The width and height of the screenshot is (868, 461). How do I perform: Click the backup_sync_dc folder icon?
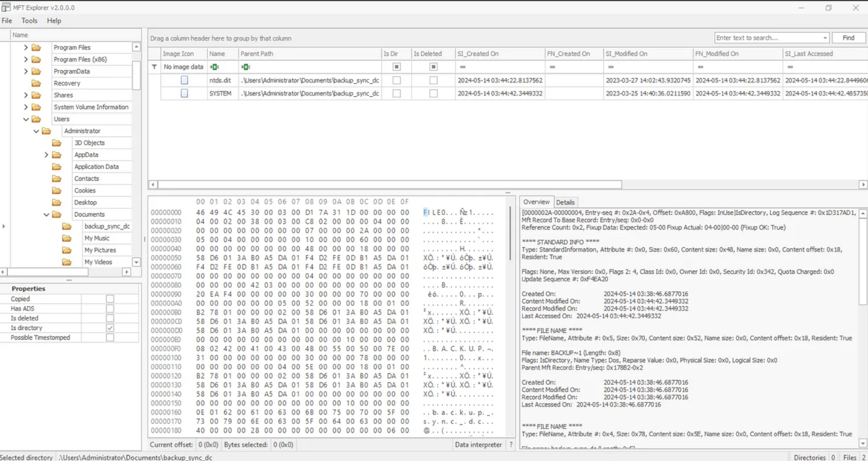pos(67,226)
